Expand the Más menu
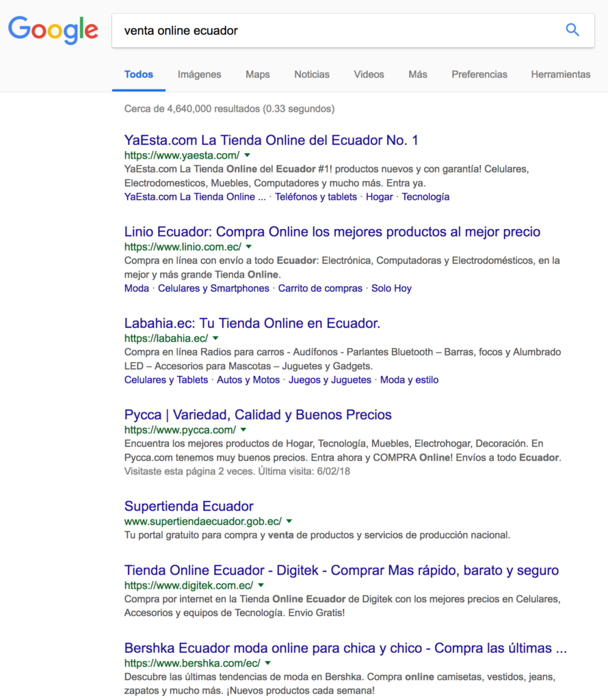 coord(418,75)
